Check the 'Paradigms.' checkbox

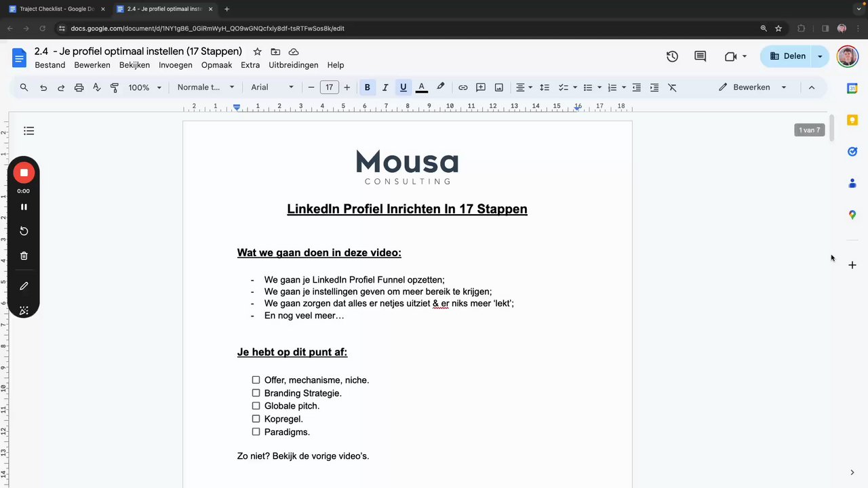(256, 432)
